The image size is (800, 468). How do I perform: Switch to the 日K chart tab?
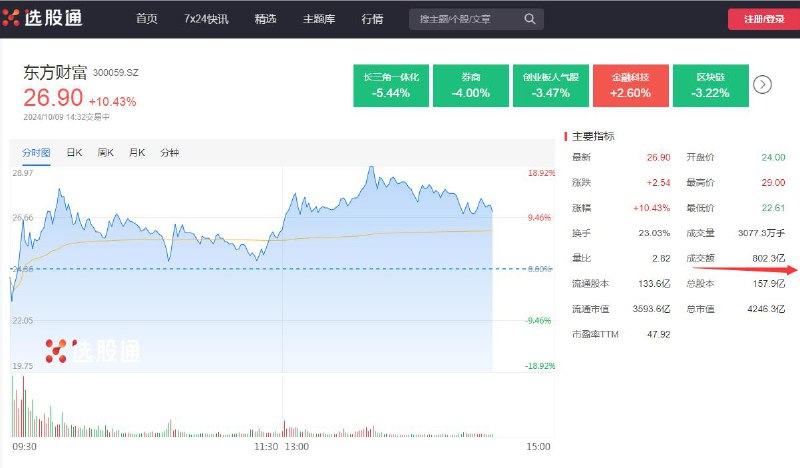[x=74, y=153]
